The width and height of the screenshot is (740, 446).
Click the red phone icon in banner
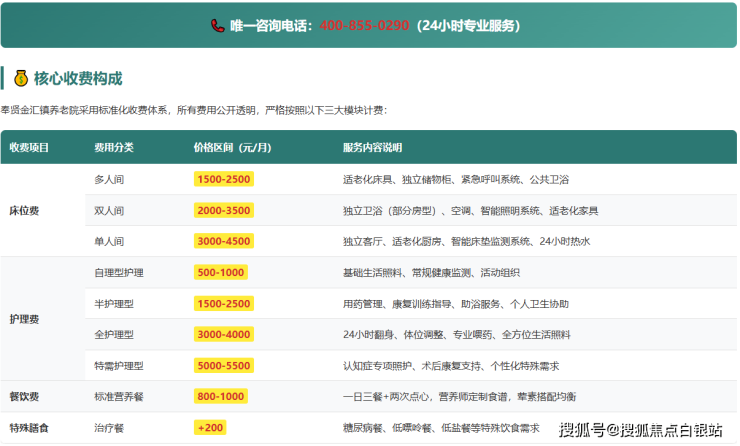(217, 26)
